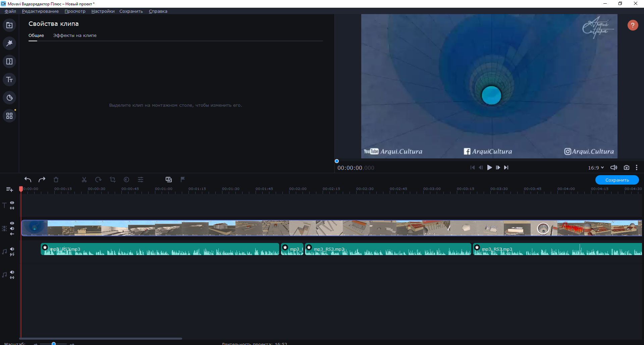
Task: Open the Просмотр menu
Action: (75, 11)
